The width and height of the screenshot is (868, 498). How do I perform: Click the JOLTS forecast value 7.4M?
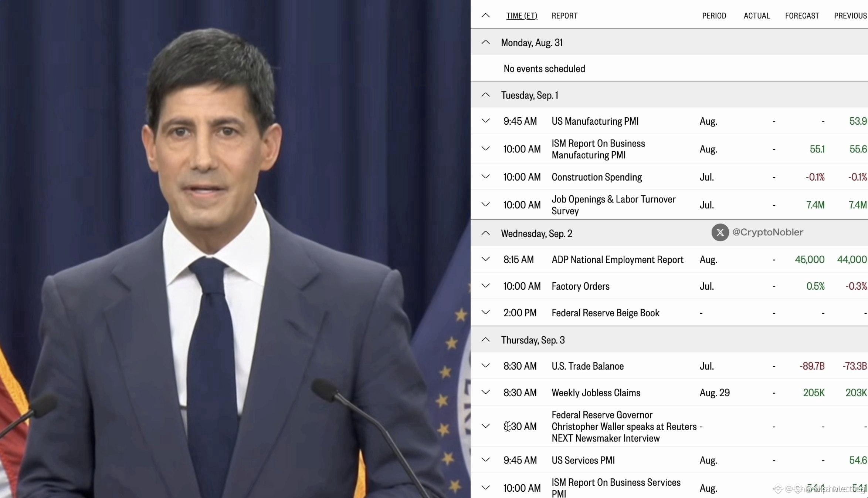(815, 205)
